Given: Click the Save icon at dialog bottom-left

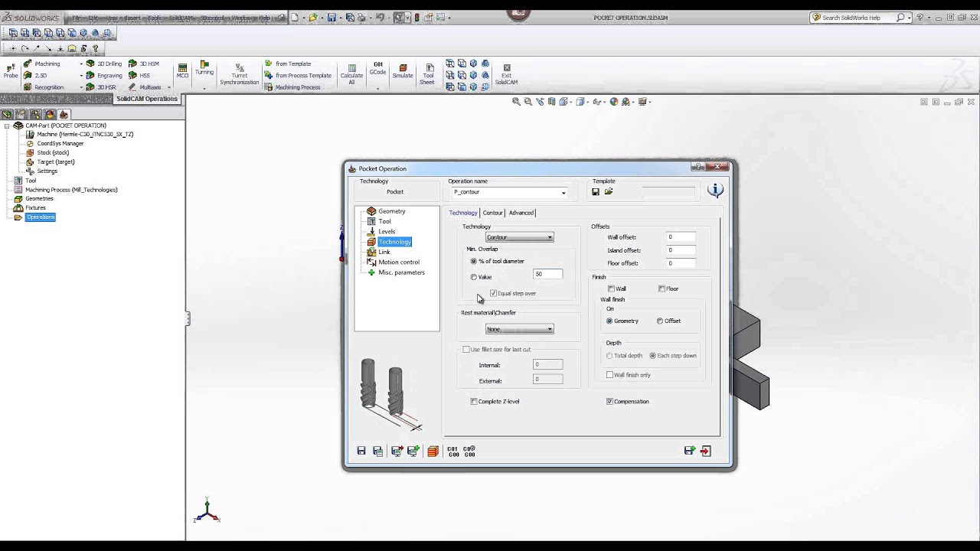Looking at the screenshot, I should (361, 452).
